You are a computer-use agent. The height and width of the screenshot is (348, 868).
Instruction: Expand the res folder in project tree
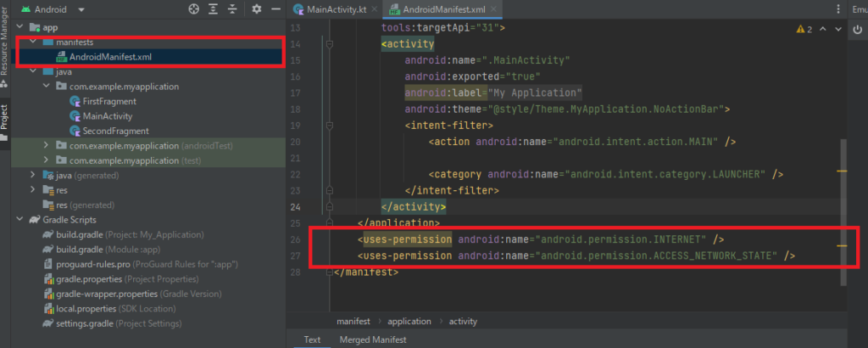point(33,190)
